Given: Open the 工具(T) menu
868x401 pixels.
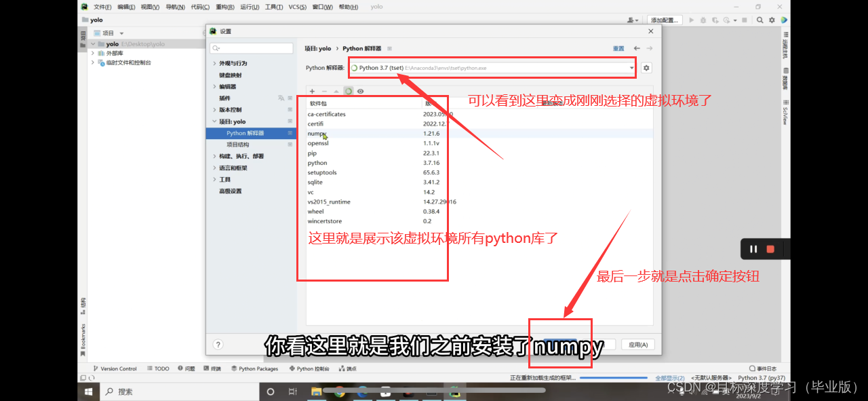Looking at the screenshot, I should (x=274, y=7).
